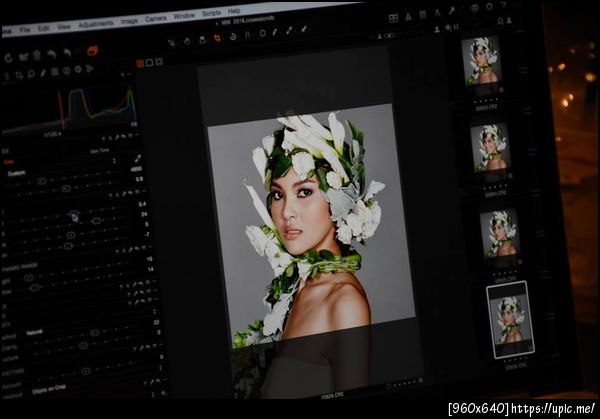This screenshot has width=600, height=419.
Task: Select the rotate straighten cursor tool
Action: click(x=233, y=36)
